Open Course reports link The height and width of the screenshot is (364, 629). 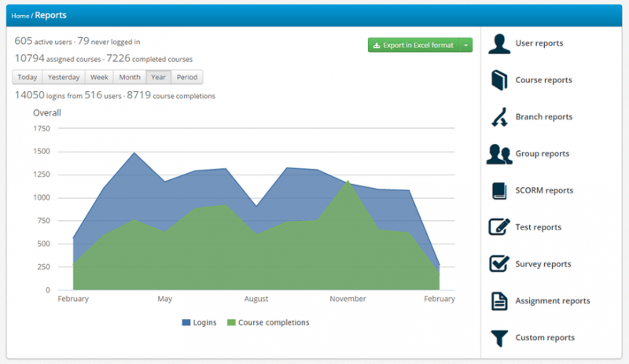(x=543, y=80)
